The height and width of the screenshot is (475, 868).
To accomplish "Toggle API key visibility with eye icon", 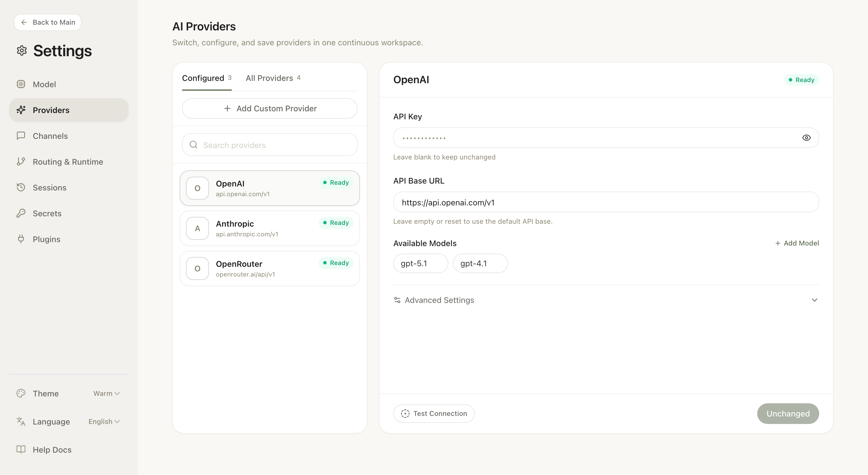I will [x=806, y=138].
